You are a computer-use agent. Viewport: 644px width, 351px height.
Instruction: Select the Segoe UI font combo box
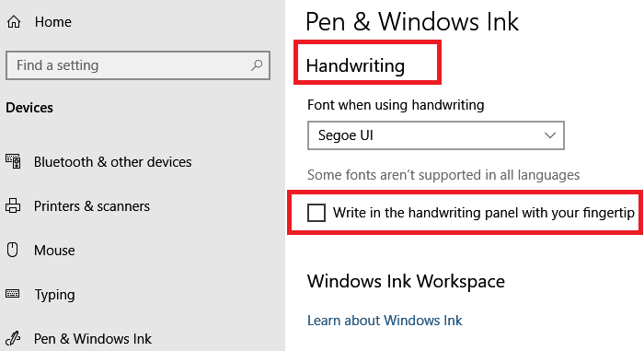point(436,135)
